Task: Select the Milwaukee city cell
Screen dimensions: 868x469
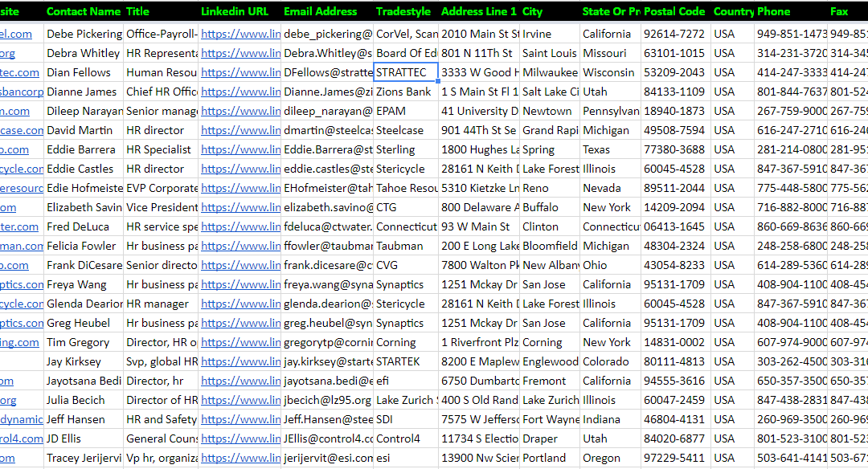Action: (x=550, y=72)
